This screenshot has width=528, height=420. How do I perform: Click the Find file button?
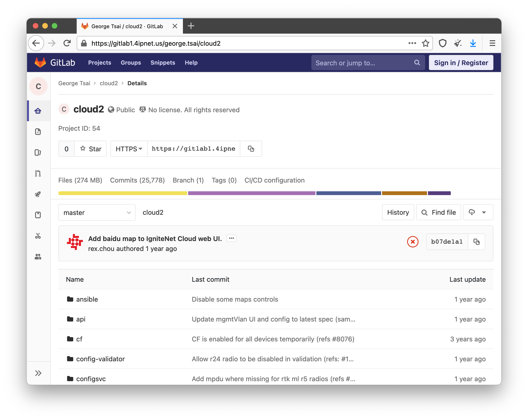pyautogui.click(x=439, y=212)
